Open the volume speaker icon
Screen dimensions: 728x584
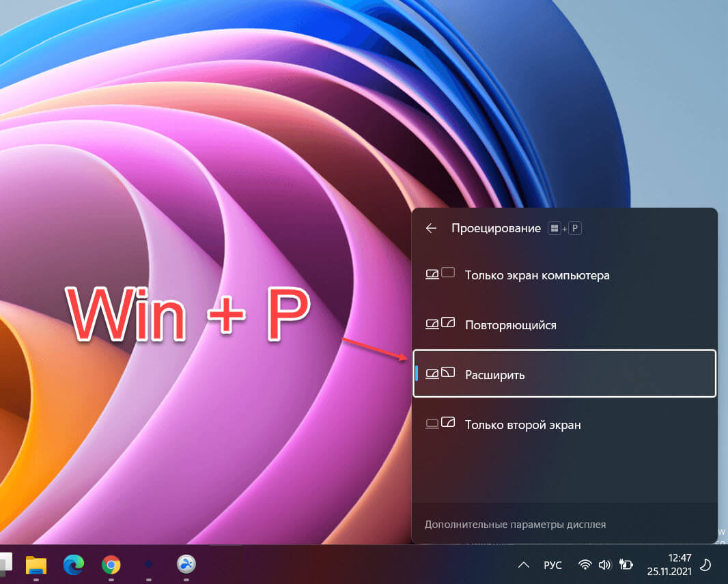click(604, 564)
